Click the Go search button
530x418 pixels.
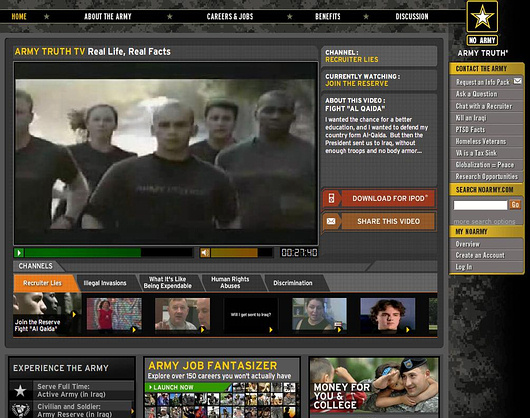(515, 205)
